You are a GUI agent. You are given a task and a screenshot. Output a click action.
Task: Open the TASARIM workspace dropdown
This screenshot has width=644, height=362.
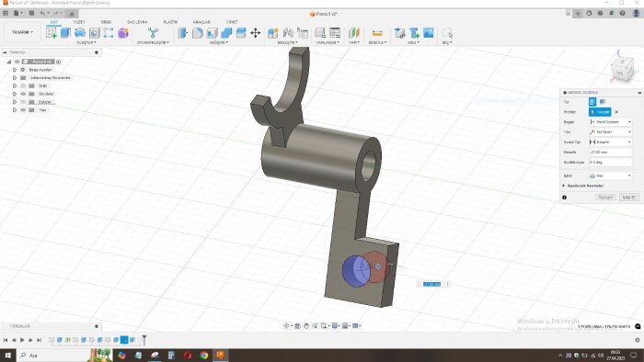(23, 32)
